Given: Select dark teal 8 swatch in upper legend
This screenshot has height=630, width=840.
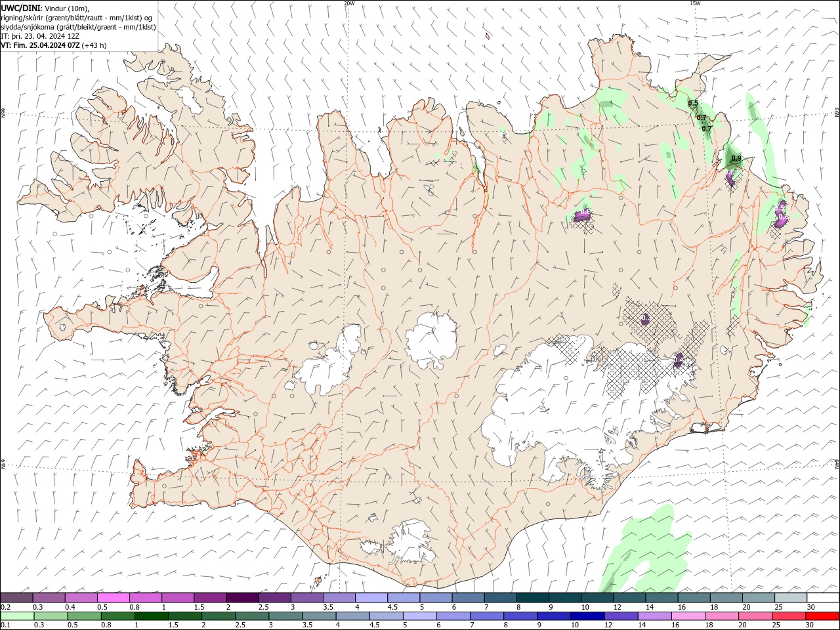Looking at the screenshot, I should [x=533, y=598].
